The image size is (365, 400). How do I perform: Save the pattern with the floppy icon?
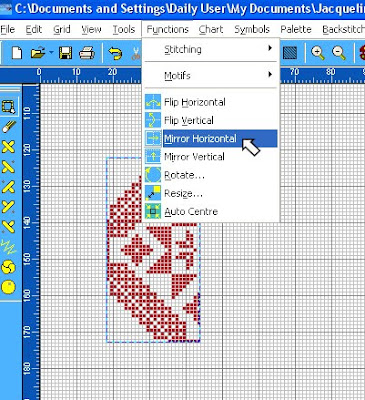[65, 53]
